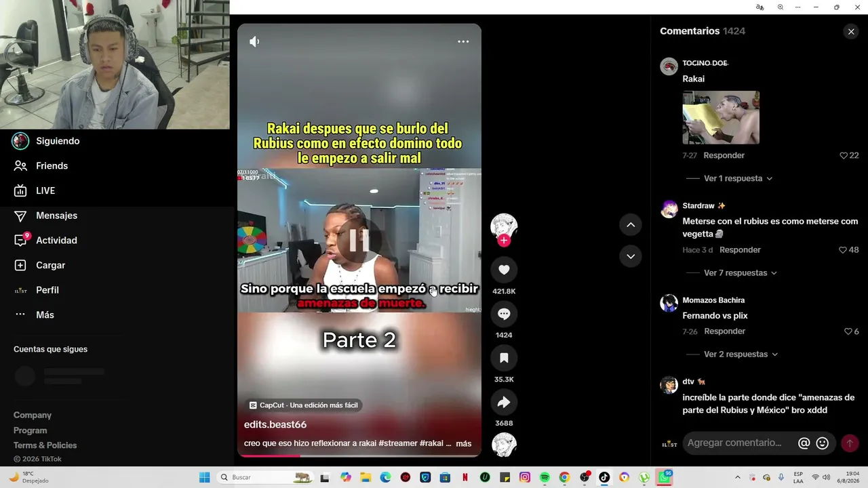
Task: Open TOCINO DOE's profile avatar
Action: pyautogui.click(x=669, y=66)
